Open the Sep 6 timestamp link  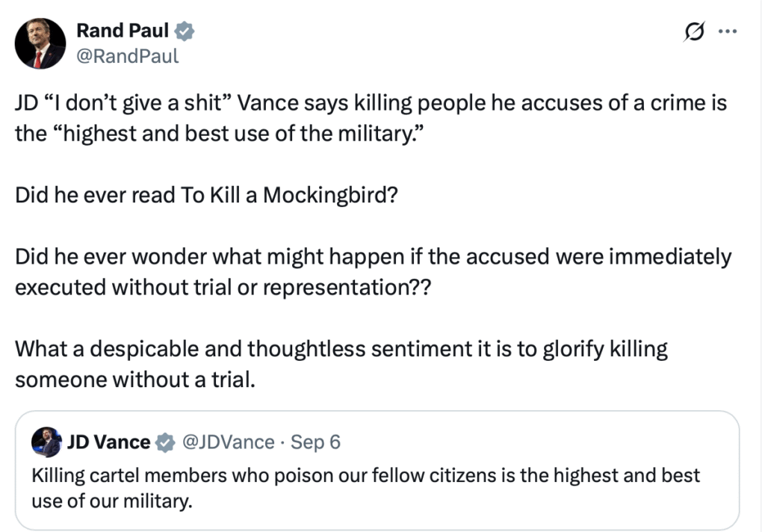coord(315,442)
